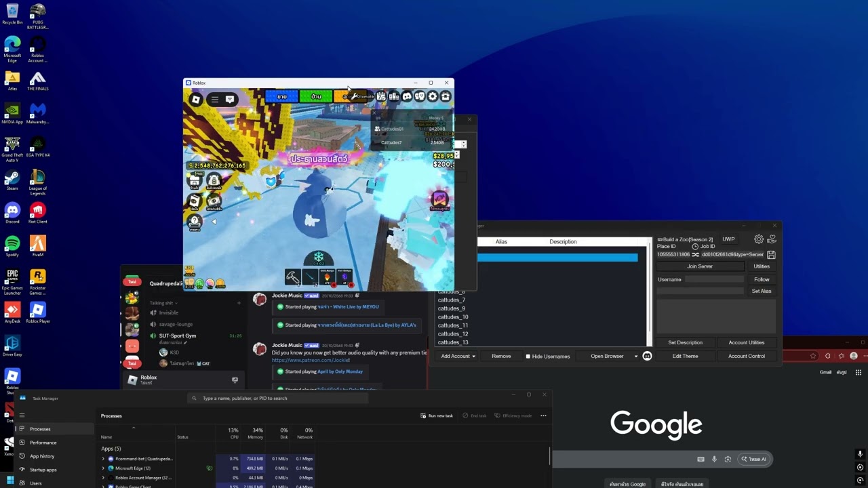868x488 pixels.
Task: Open Spotify desktop shortcut
Action: 12,245
